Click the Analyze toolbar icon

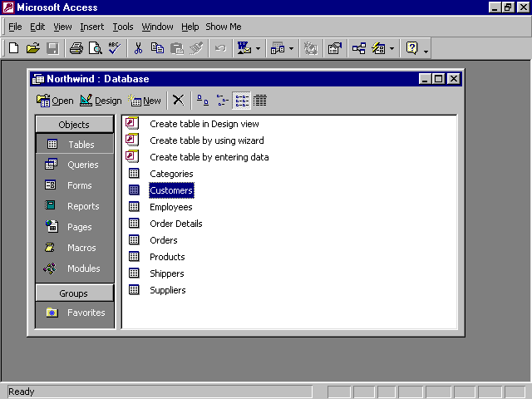[278, 48]
